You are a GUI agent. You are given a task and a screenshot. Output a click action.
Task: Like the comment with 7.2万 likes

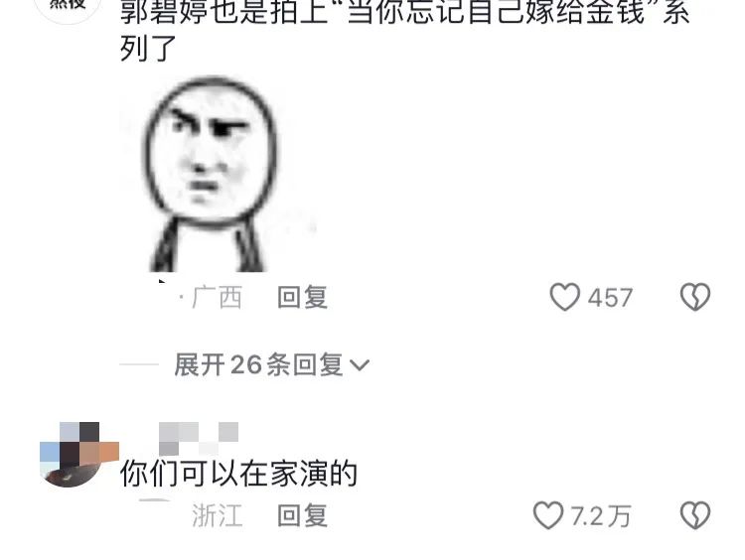[x=548, y=515]
